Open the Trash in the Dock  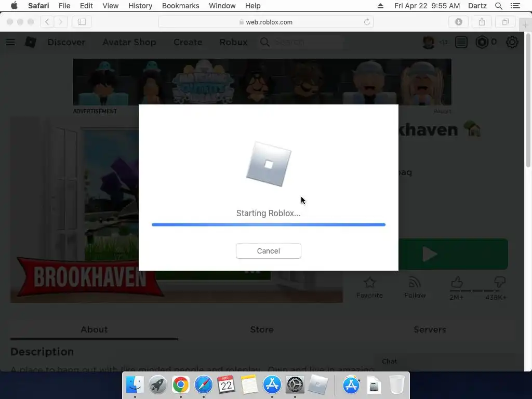coord(396,385)
